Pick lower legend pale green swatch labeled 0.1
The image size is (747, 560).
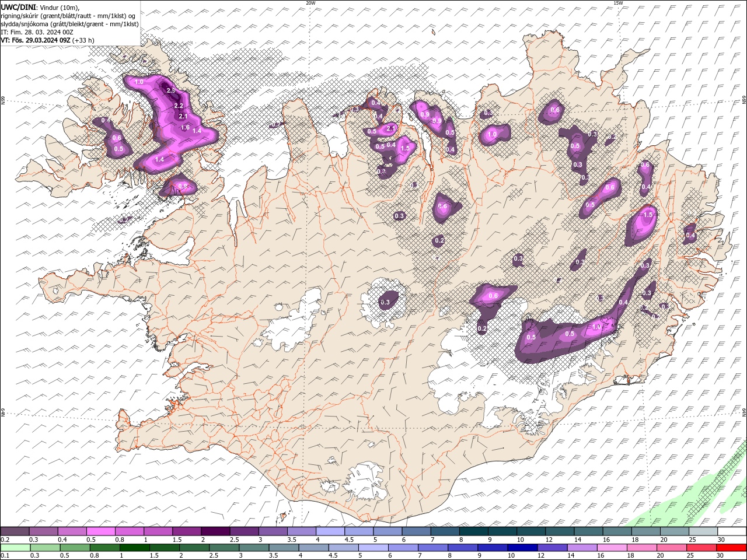tap(15, 548)
